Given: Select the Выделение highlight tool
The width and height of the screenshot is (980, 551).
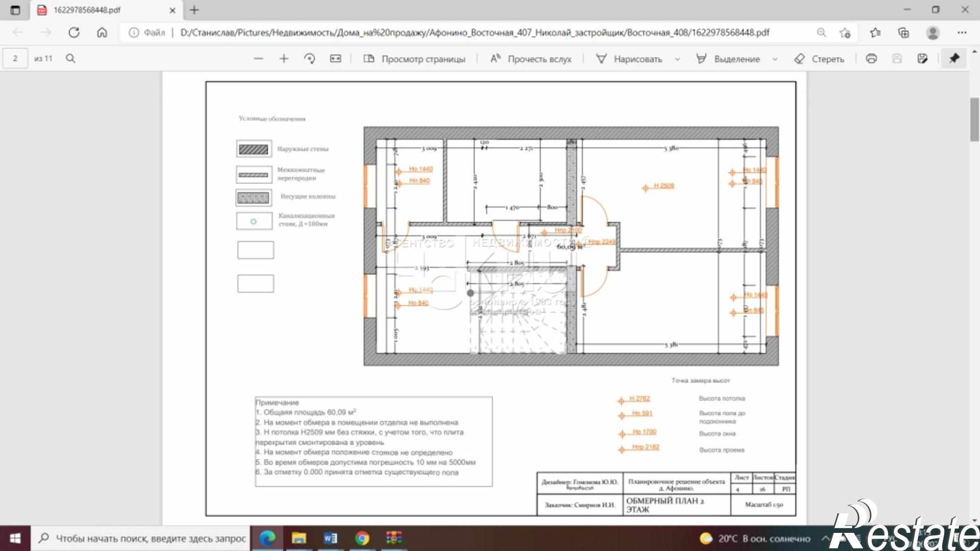Looking at the screenshot, I should (728, 59).
